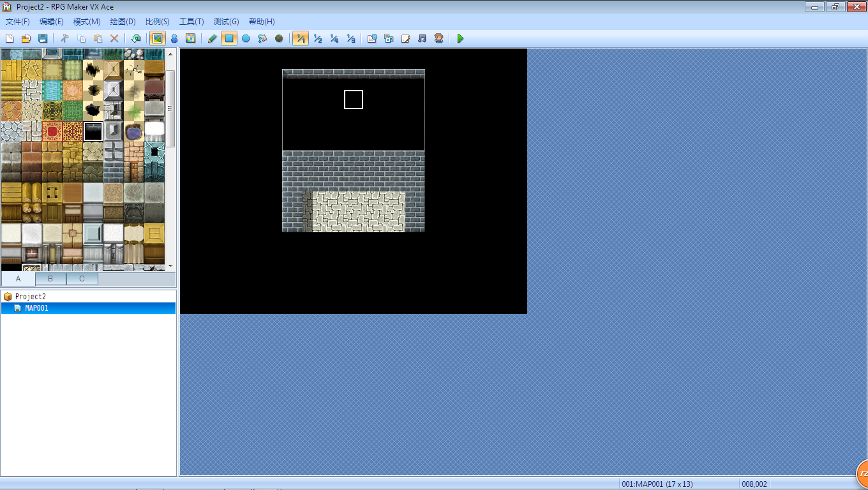
Task: Click tile palette scrollbar down arrow
Action: 170,265
